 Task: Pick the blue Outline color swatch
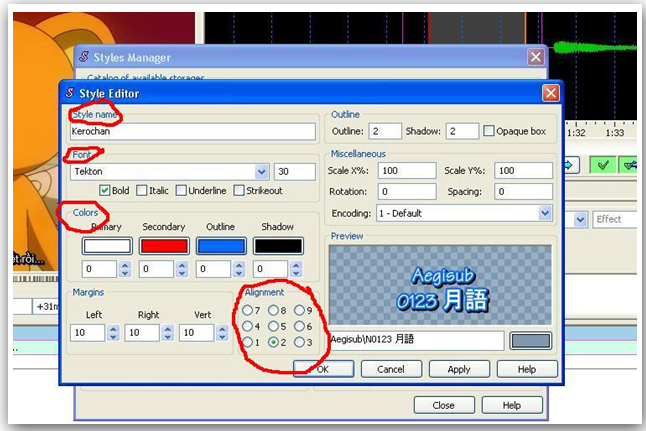tap(221, 246)
